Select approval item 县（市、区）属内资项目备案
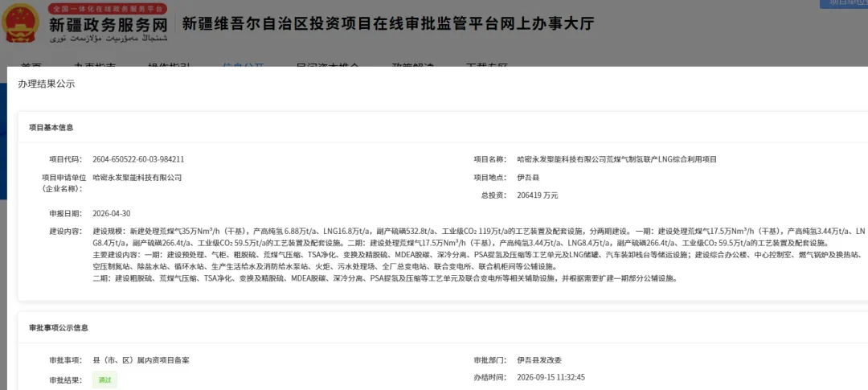Screen dimensions: 868x390 (x=141, y=360)
